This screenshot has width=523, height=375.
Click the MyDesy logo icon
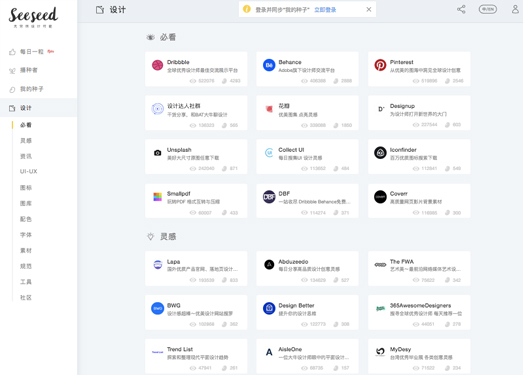[x=380, y=351]
